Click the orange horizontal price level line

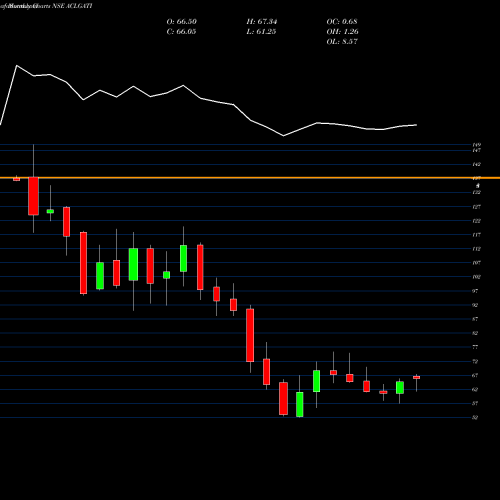(x=250, y=178)
